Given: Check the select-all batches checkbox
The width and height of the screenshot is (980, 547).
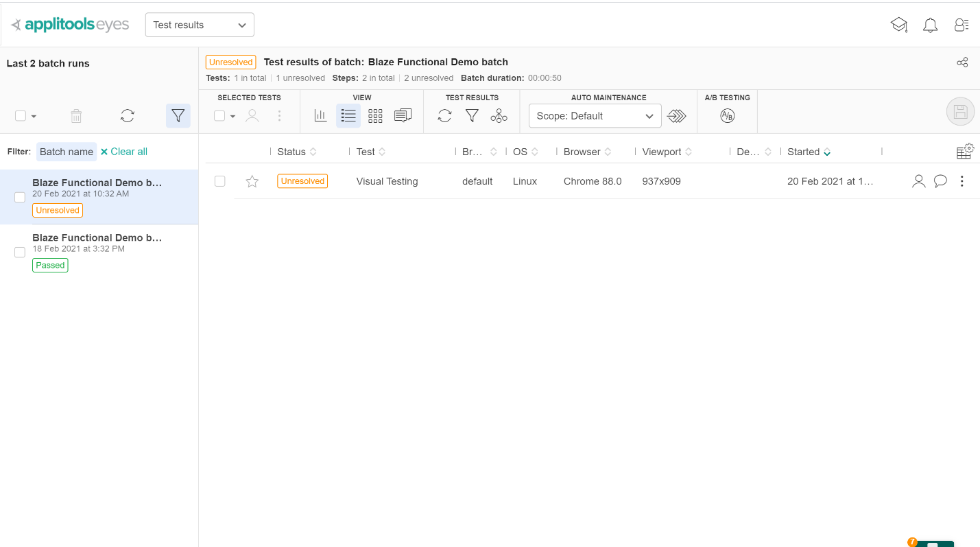Looking at the screenshot, I should [21, 116].
